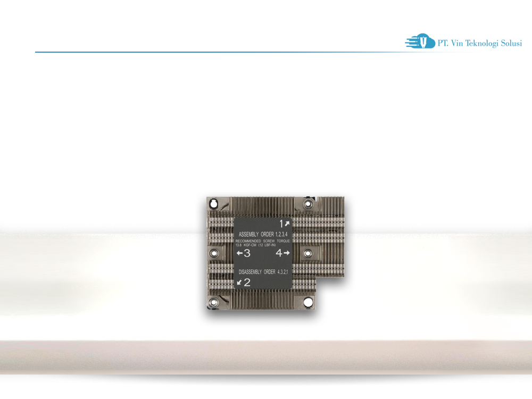The image size is (532, 399).
Task: Click the 'DISASSEMBLY ORDER 4,3,2,1' label text
Action: click(263, 272)
